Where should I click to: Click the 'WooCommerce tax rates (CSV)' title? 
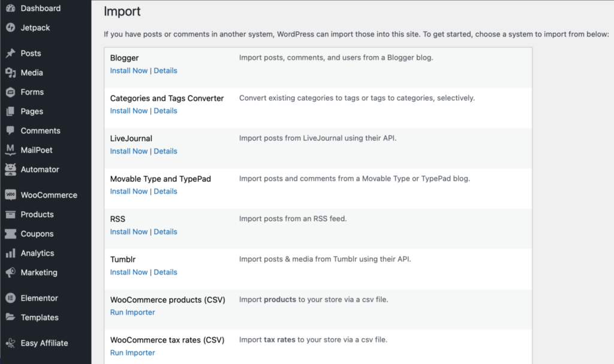[x=167, y=340]
